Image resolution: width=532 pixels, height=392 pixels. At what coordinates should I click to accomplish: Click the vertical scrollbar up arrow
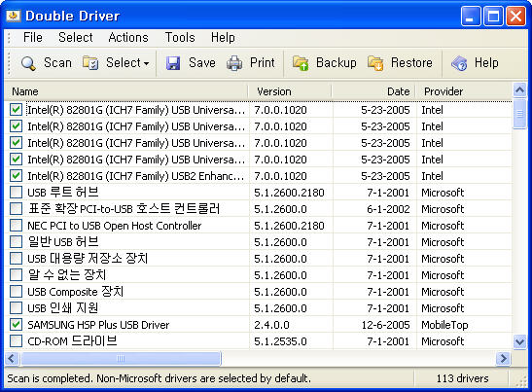coord(519,89)
